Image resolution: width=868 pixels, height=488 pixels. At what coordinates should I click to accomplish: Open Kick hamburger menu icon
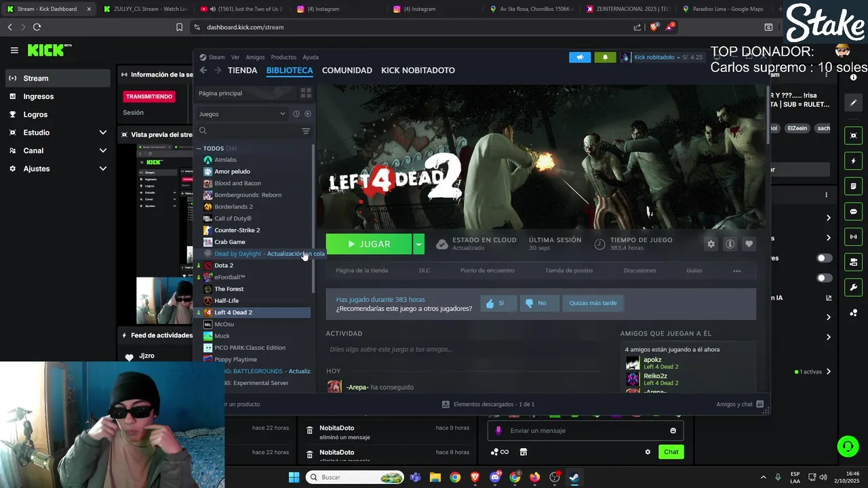(x=14, y=50)
